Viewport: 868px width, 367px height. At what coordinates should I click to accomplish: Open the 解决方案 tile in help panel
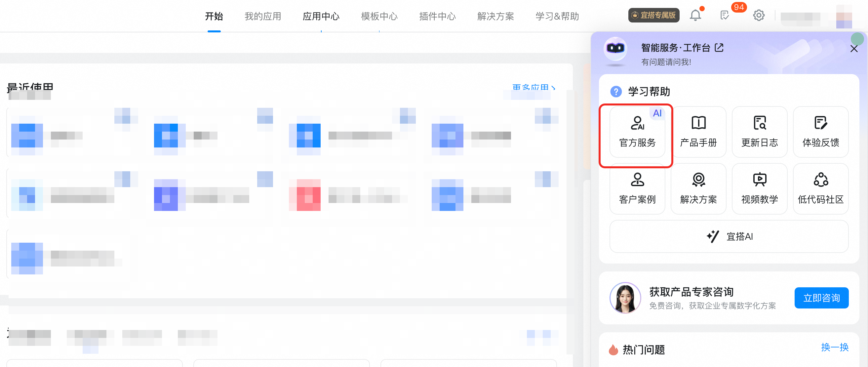click(x=698, y=189)
